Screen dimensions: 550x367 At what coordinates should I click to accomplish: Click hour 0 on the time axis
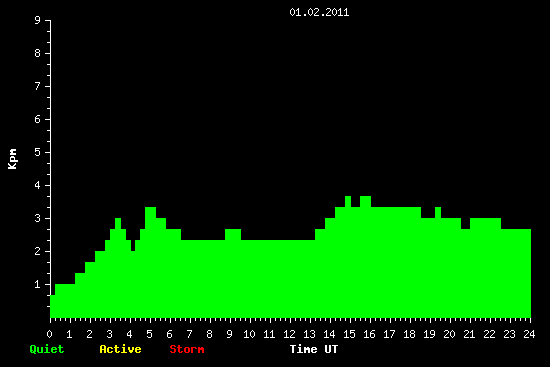point(49,334)
